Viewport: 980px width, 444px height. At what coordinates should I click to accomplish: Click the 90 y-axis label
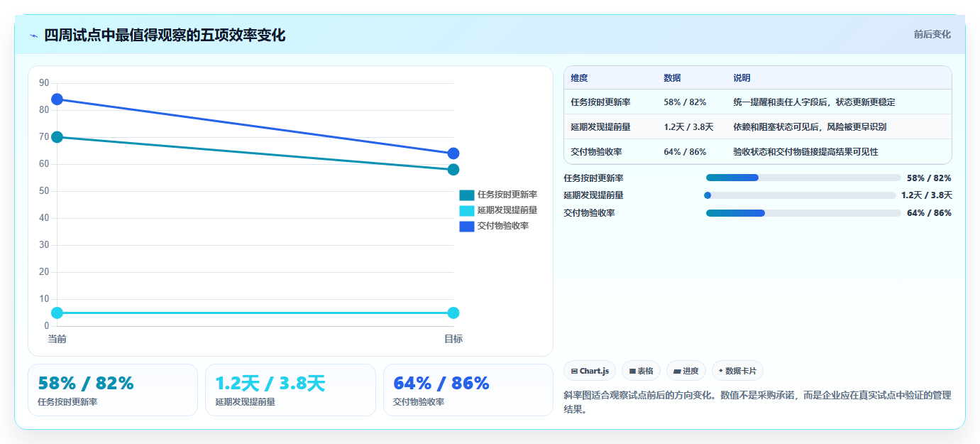[44, 83]
